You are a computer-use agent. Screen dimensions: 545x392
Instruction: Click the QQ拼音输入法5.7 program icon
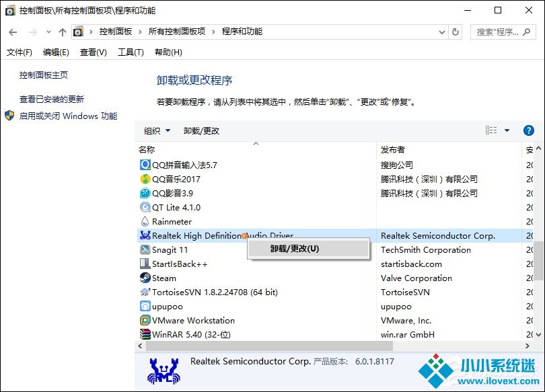(145, 165)
